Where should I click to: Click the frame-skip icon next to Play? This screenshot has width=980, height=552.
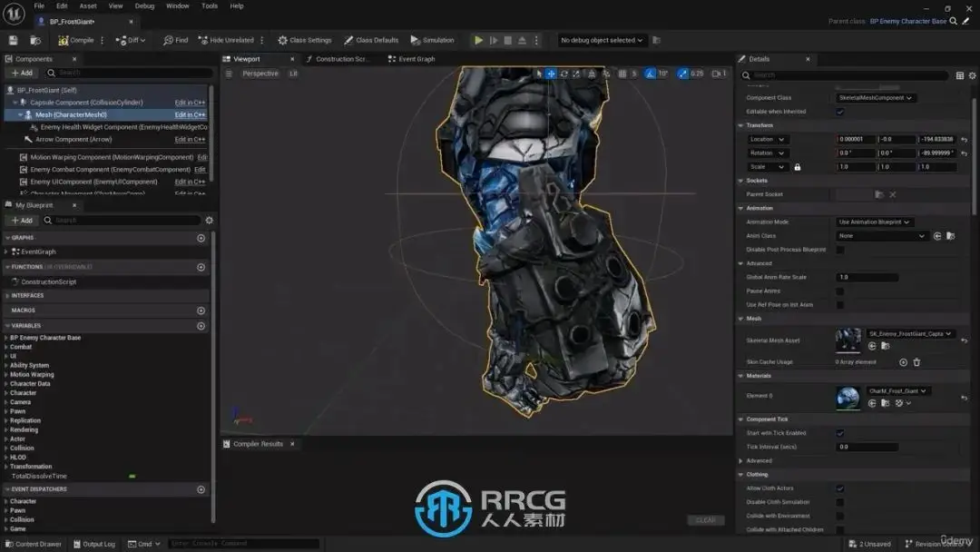(x=493, y=40)
